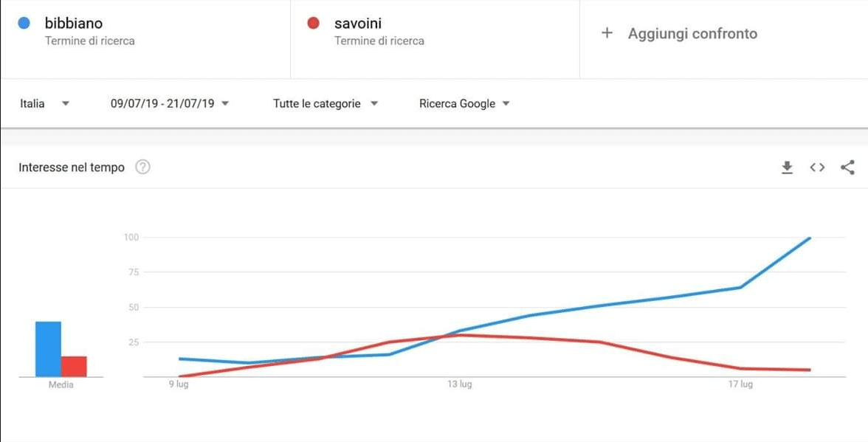The height and width of the screenshot is (442, 868).
Task: Click the peak of the blue trend line
Action: (x=810, y=238)
